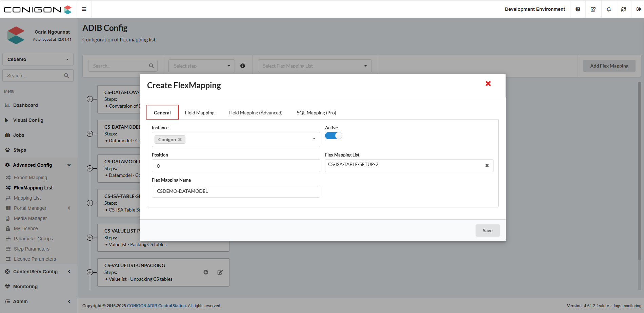Open the SQL-Mapping (Pro) tab
Viewport: 644px width, 313px height.
click(316, 113)
